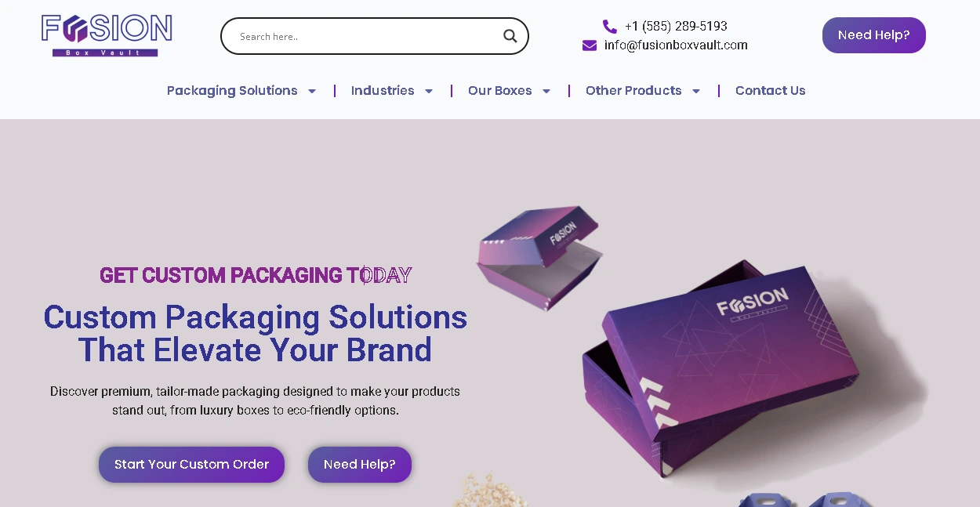Click the envelope email icon
This screenshot has height=507, width=980.
coord(590,45)
